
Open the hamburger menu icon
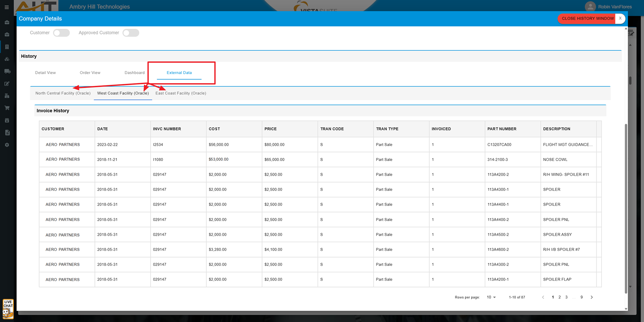pyautogui.click(x=7, y=7)
